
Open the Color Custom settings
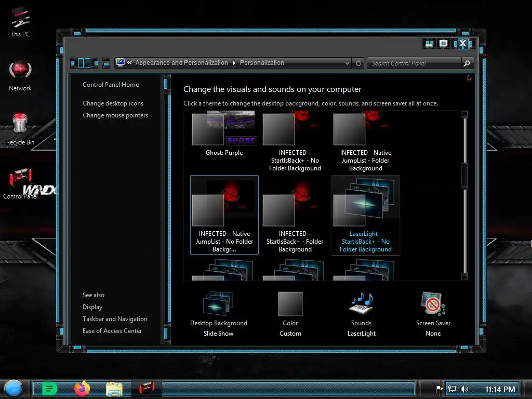tap(290, 314)
